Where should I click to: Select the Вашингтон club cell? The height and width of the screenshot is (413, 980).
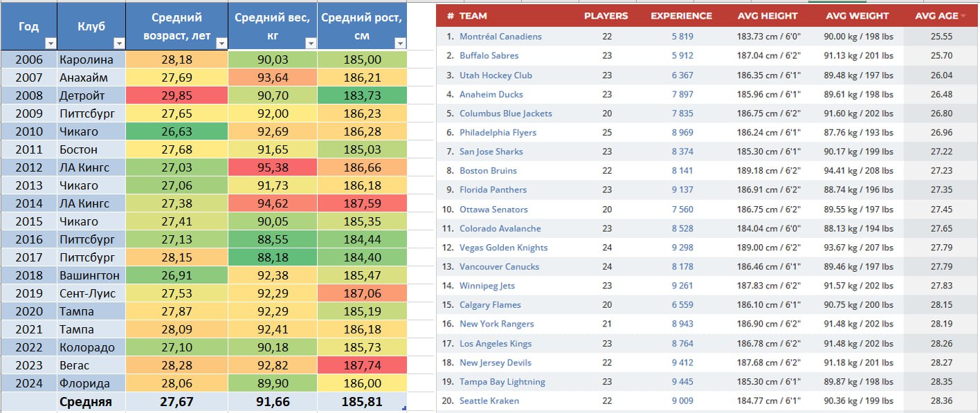[91, 276]
